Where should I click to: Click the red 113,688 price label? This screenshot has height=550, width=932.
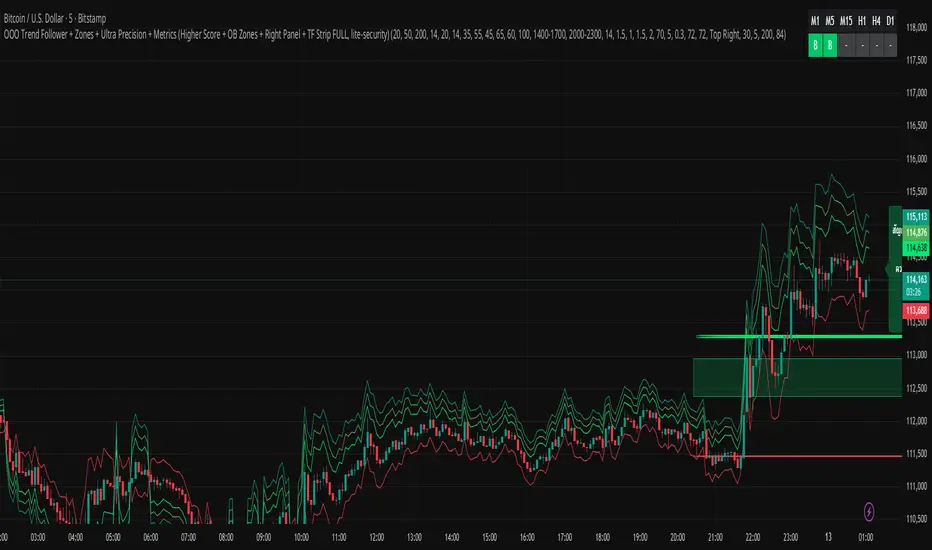(x=916, y=310)
